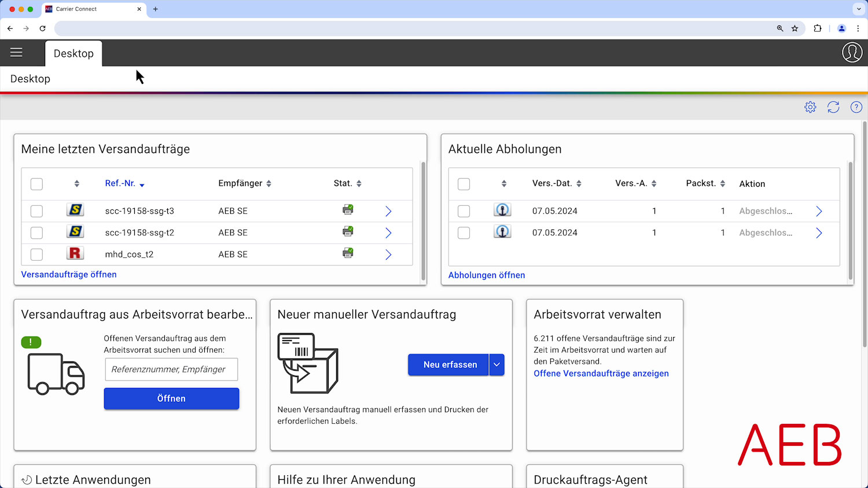Open help with the question mark icon
This screenshot has width=868, height=488.
pos(856,107)
